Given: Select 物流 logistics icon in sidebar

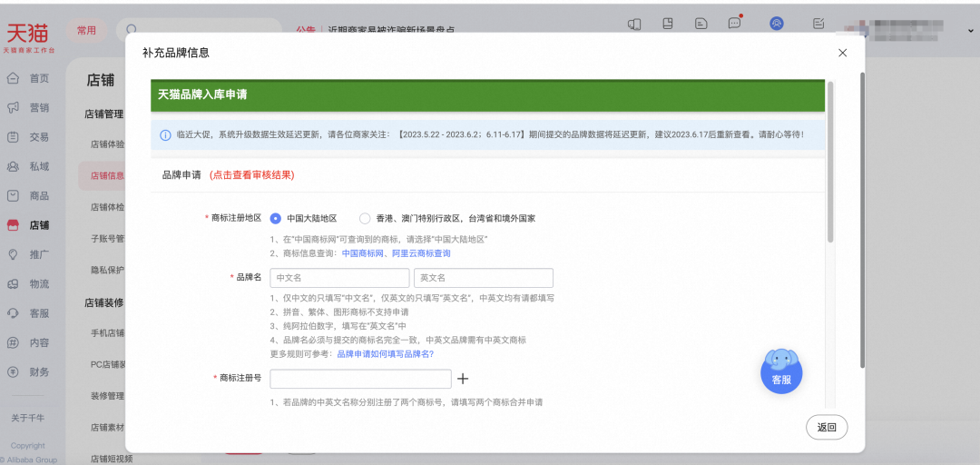Looking at the screenshot, I should 14,283.
